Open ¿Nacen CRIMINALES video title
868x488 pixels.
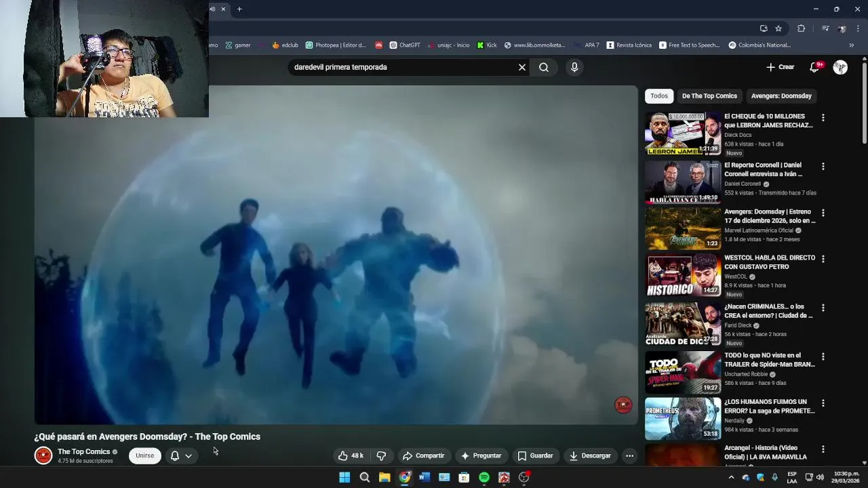pyautogui.click(x=768, y=311)
